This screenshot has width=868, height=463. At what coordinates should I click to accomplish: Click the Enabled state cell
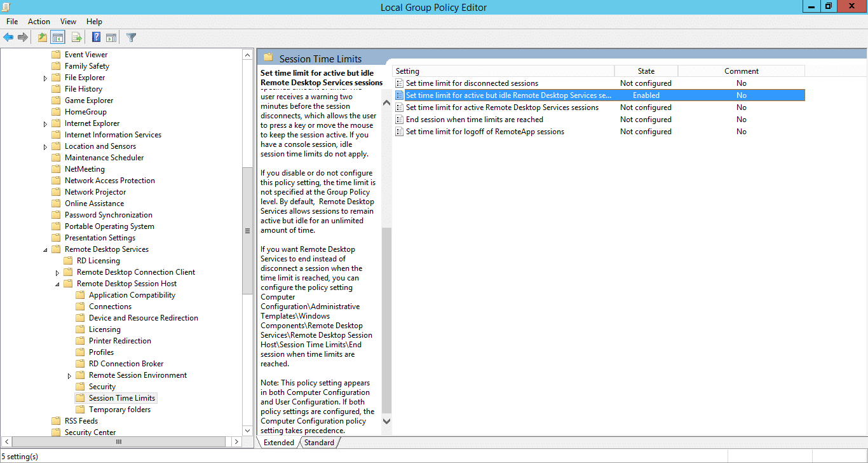pos(646,95)
